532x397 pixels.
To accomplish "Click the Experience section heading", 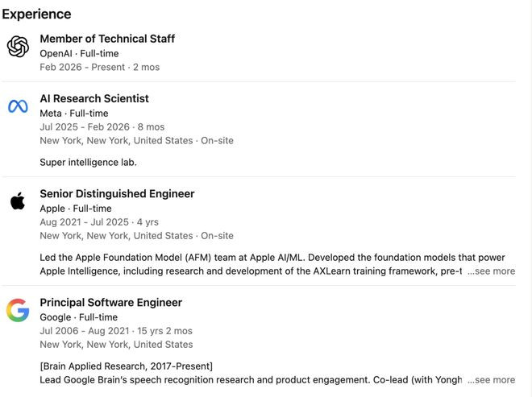I will (36, 14).
